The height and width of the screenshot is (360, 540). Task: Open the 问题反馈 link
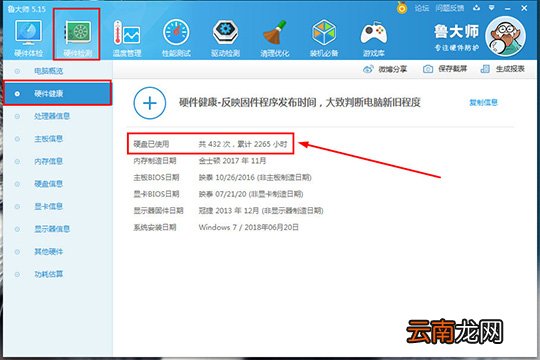click(449, 8)
